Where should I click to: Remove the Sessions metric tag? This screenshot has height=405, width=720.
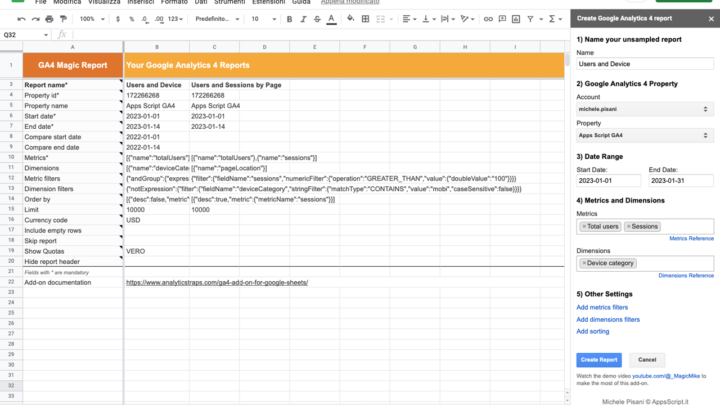pos(629,226)
